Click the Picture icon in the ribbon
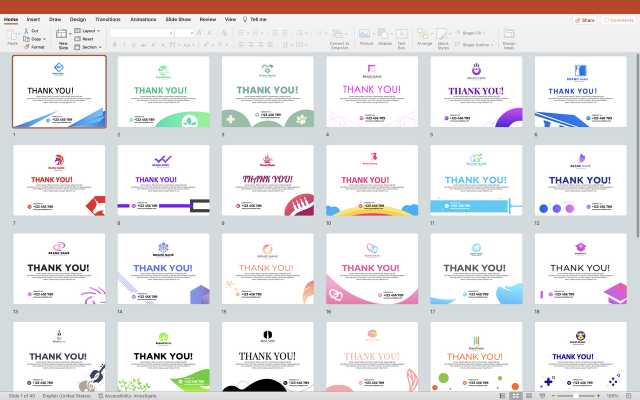Viewport: 640px width, 400px height. point(366,36)
